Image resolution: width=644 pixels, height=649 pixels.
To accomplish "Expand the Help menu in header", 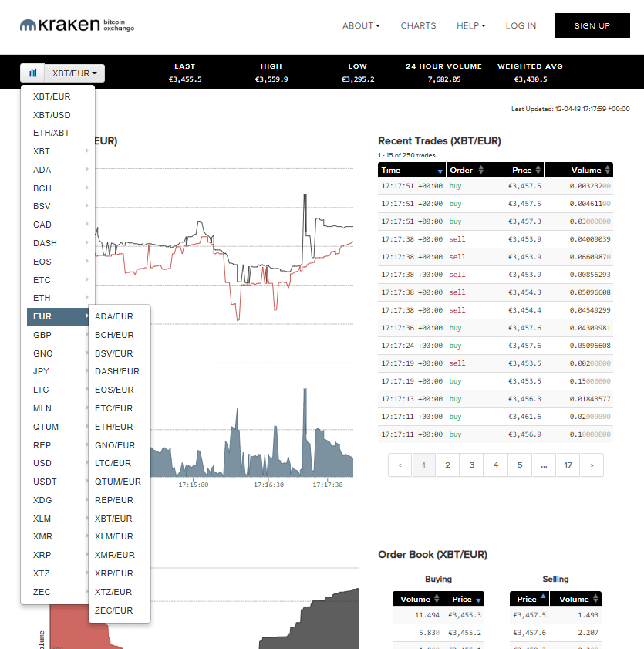I will point(470,25).
